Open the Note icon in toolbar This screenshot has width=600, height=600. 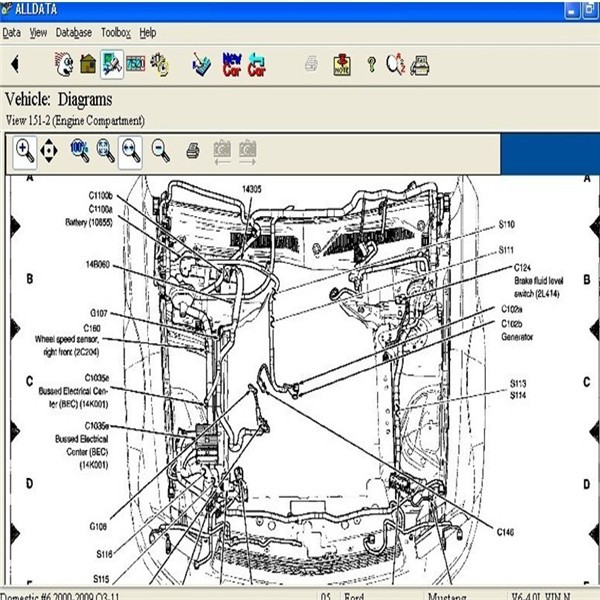[342, 66]
